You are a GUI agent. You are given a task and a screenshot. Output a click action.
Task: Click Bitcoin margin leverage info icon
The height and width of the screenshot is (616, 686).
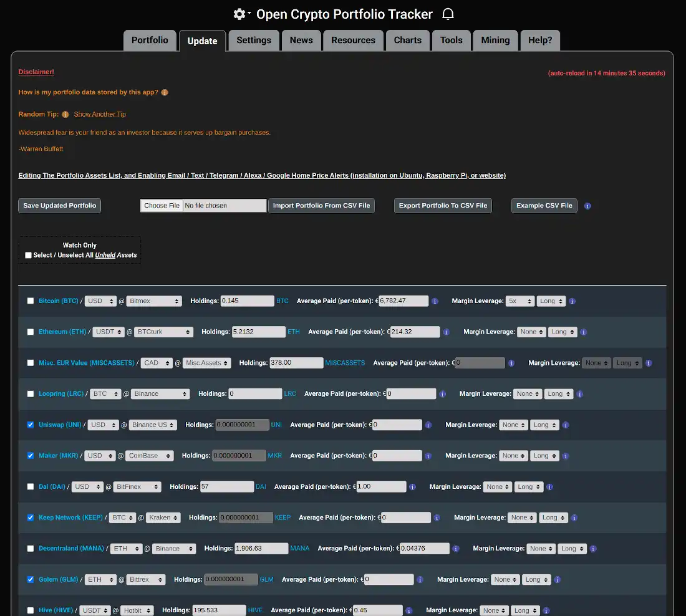point(572,301)
